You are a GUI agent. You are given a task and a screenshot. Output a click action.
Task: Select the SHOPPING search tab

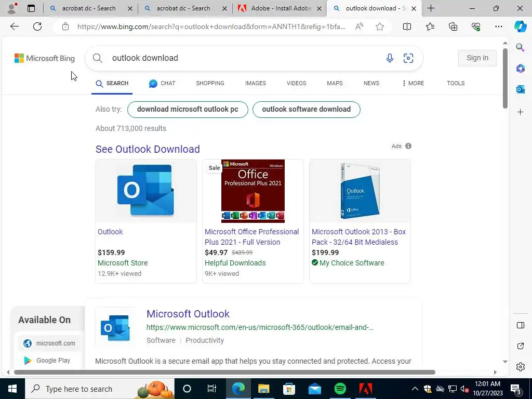210,83
